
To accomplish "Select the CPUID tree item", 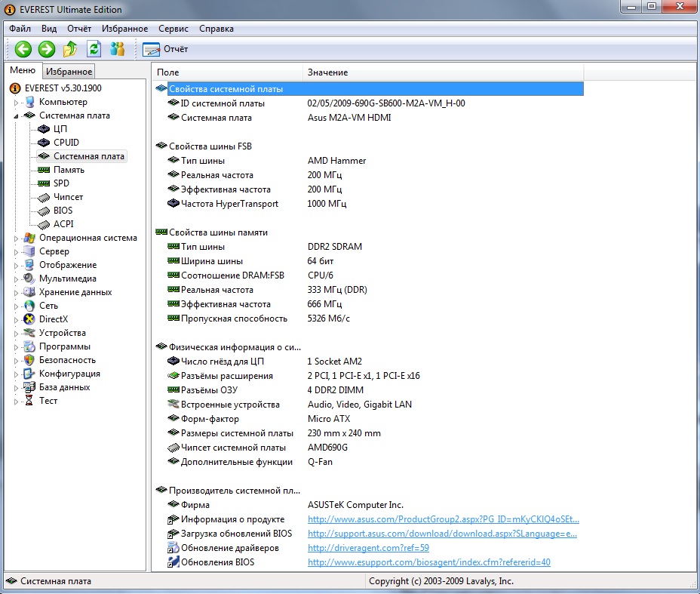I will coord(66,143).
